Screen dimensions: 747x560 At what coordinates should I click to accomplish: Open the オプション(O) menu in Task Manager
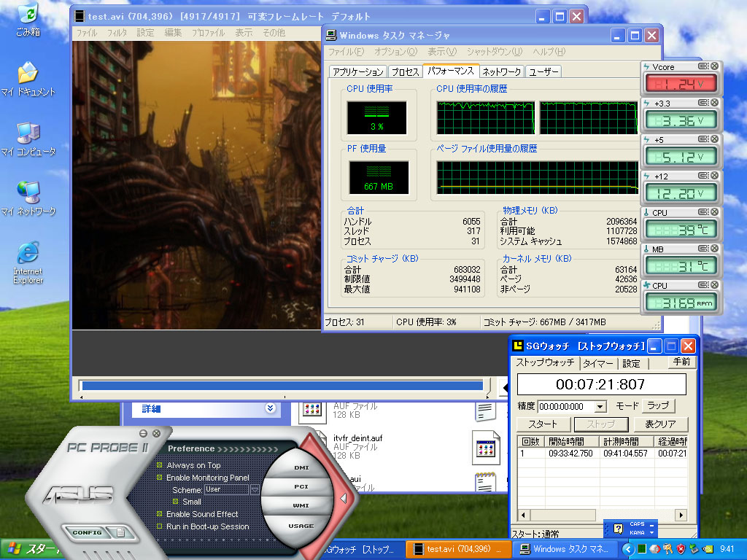(x=395, y=52)
